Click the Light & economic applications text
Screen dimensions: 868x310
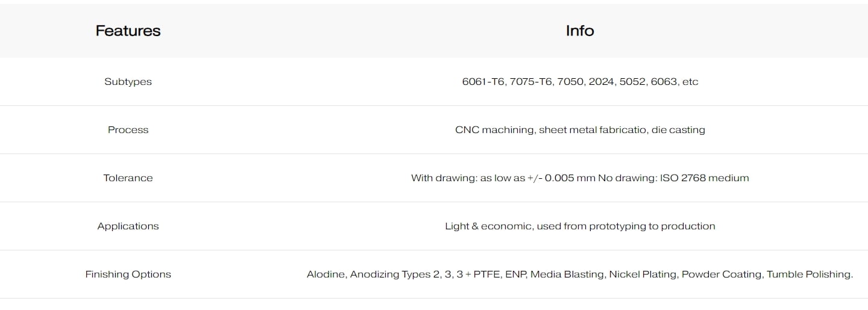pos(488,226)
